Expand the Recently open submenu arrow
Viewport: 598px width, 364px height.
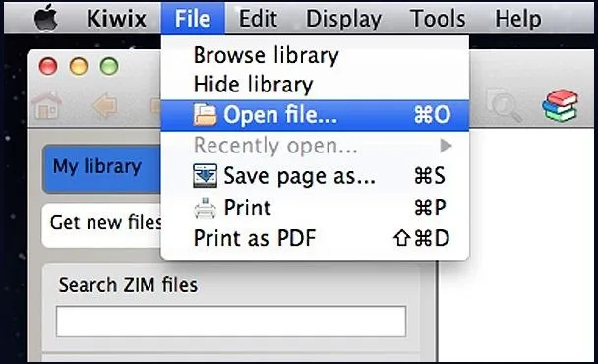[446, 146]
